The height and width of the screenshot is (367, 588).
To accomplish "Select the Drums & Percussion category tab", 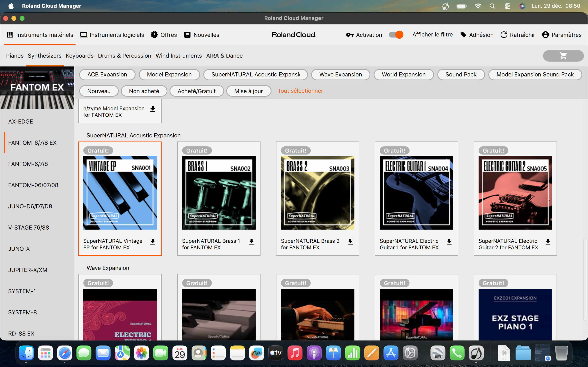I will click(x=124, y=56).
